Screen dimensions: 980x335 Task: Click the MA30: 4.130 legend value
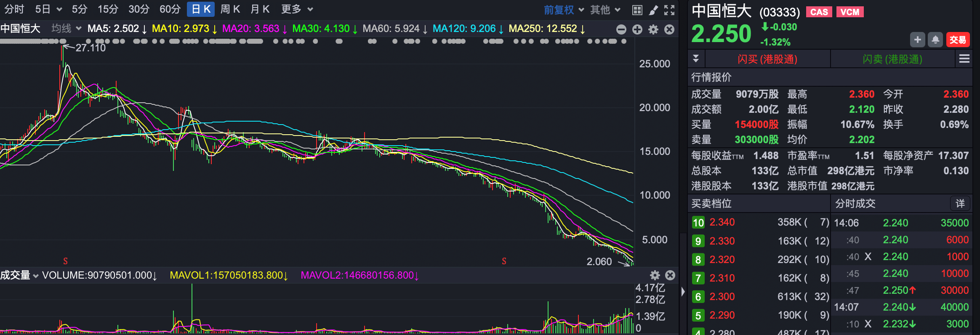point(325,29)
